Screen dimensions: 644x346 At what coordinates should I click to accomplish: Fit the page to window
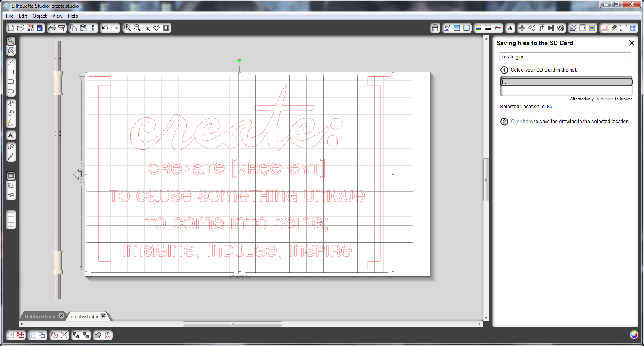point(166,28)
